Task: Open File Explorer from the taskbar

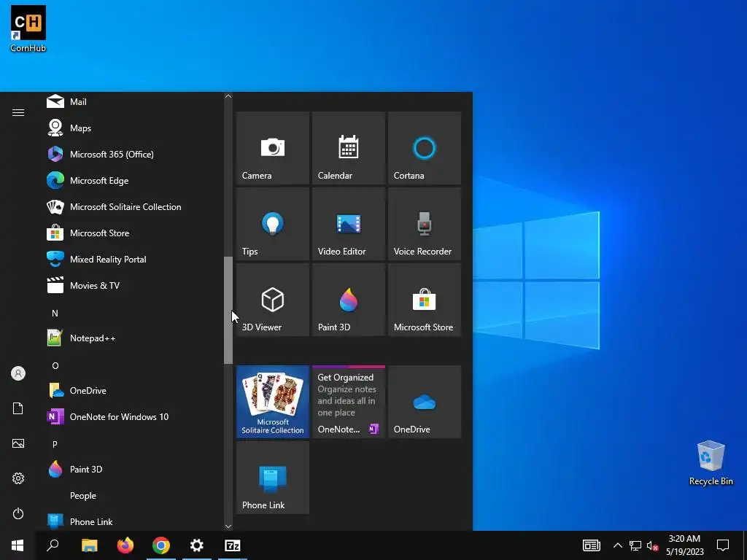Action: [89, 545]
